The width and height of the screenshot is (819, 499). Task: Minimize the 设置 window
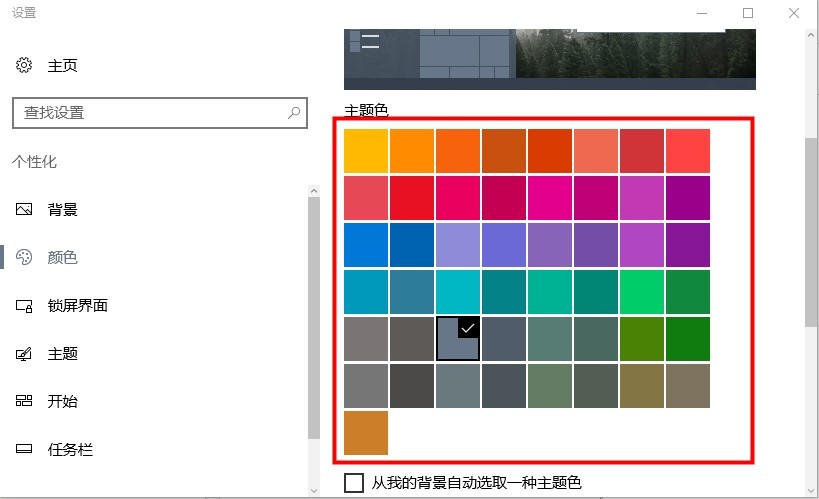click(x=702, y=13)
